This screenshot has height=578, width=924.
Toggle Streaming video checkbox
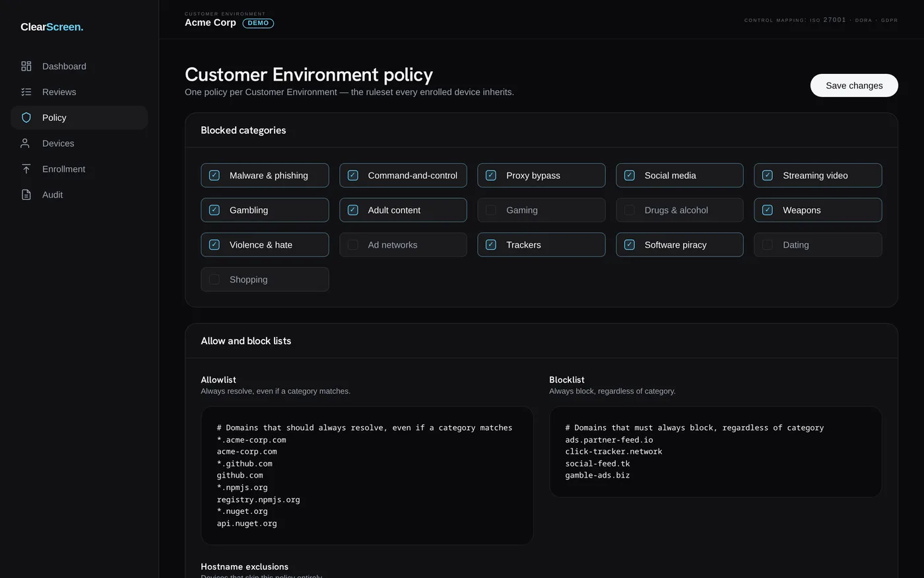click(768, 175)
